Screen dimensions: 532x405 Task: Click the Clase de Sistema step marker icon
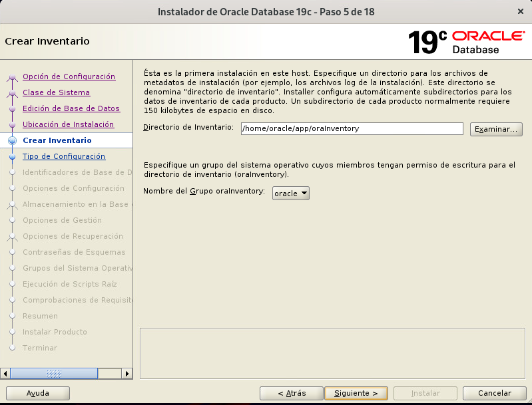(x=11, y=93)
